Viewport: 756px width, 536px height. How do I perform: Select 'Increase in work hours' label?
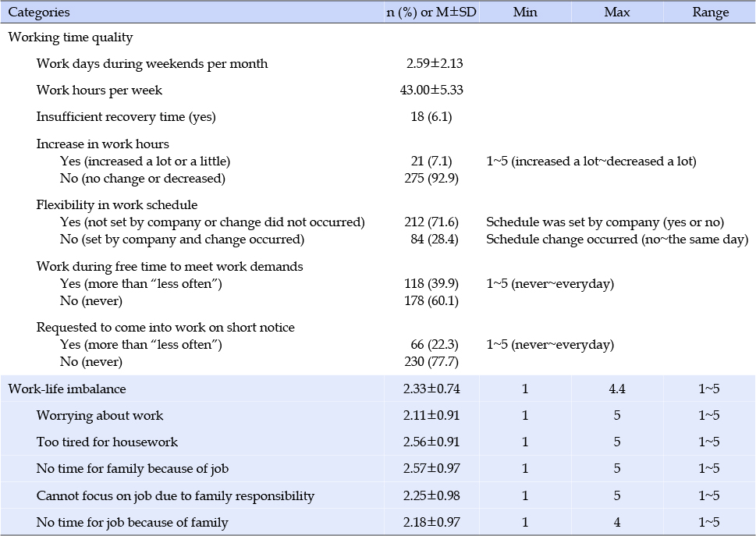(x=103, y=144)
